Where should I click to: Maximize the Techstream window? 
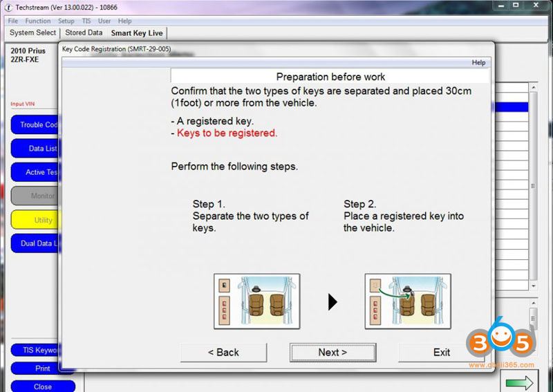coord(516,5)
